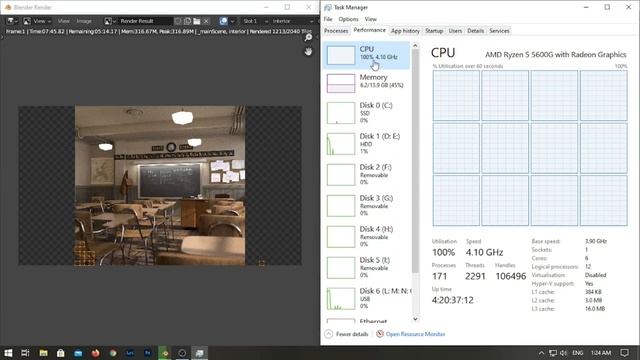The image size is (640, 360).
Task: Switch to the Users tab
Action: [x=455, y=31]
